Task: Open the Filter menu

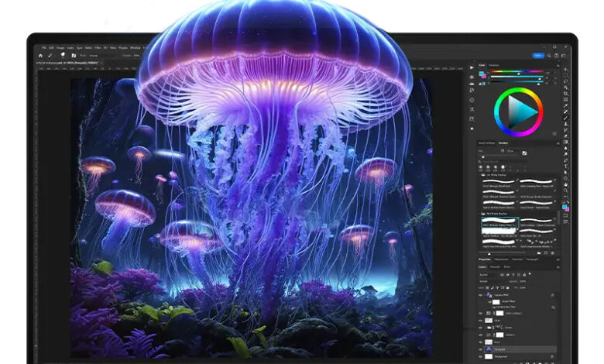Action: tap(98, 48)
